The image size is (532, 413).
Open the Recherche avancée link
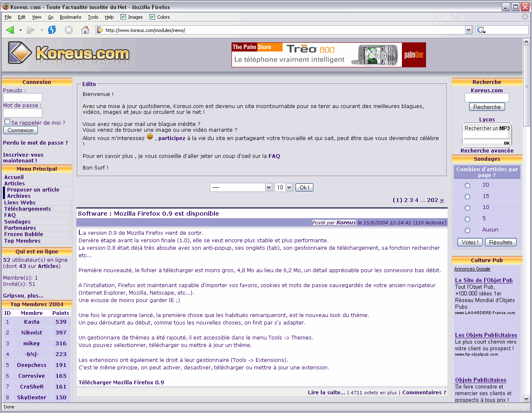point(487,150)
